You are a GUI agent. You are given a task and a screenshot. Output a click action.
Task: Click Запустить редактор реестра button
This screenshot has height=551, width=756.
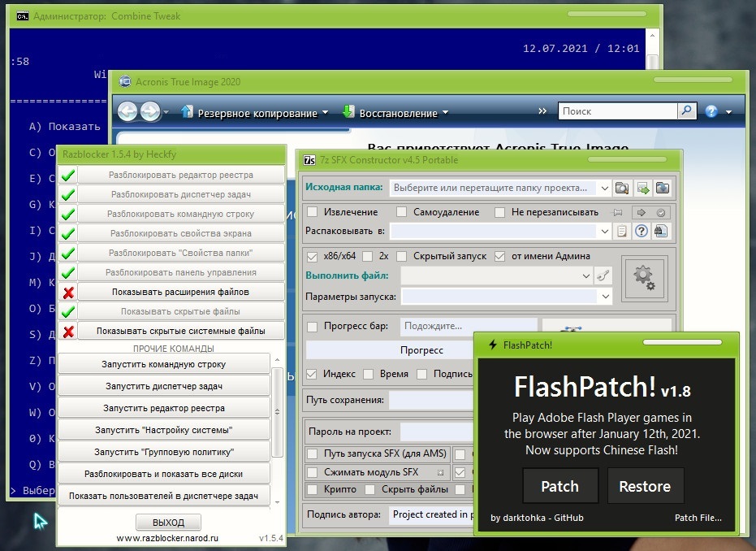(164, 408)
